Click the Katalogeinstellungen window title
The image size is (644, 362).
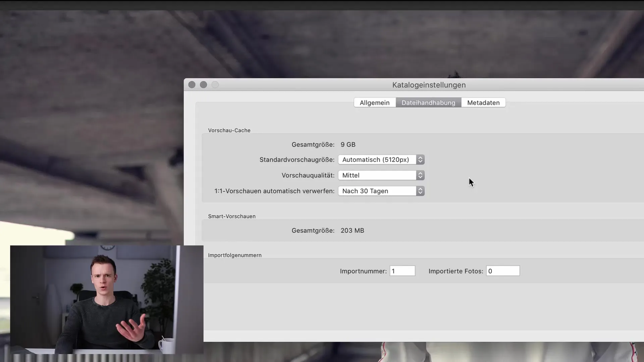[429, 85]
